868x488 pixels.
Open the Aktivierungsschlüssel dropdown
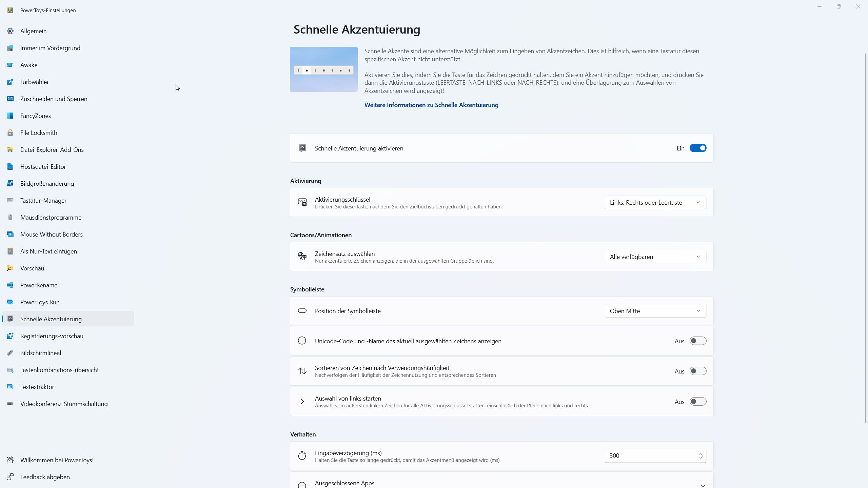[x=655, y=203]
